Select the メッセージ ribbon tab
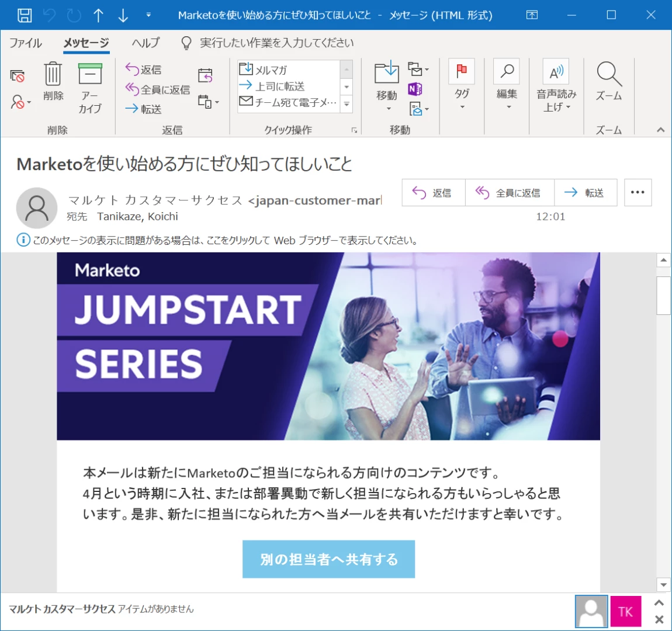The height and width of the screenshot is (631, 672). click(86, 43)
